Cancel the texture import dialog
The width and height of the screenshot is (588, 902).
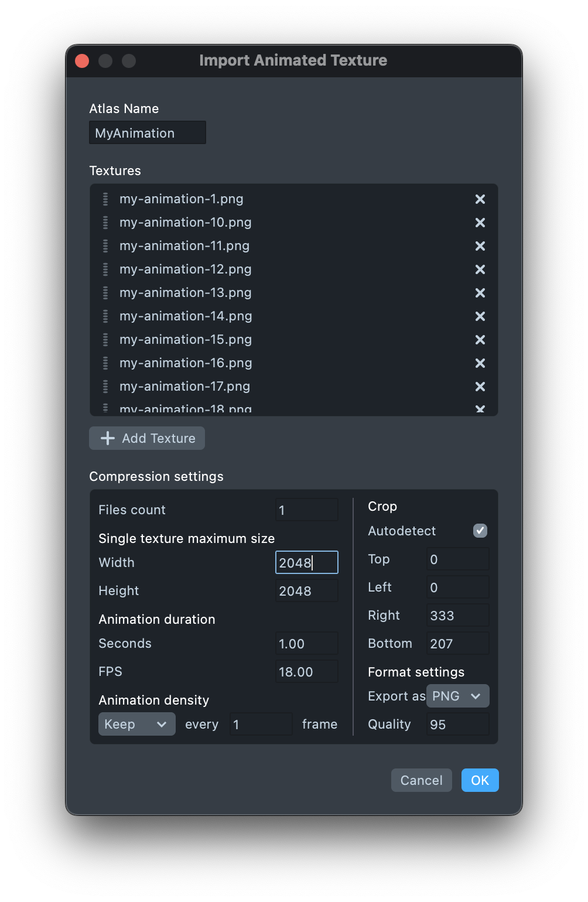421,780
